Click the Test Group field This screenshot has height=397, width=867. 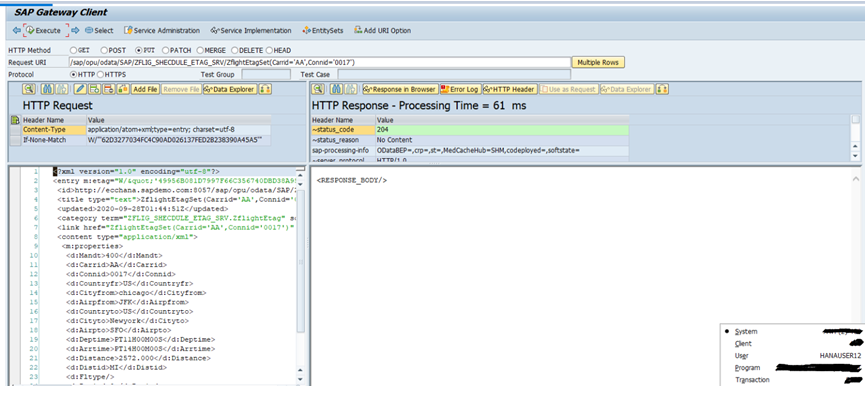click(265, 74)
